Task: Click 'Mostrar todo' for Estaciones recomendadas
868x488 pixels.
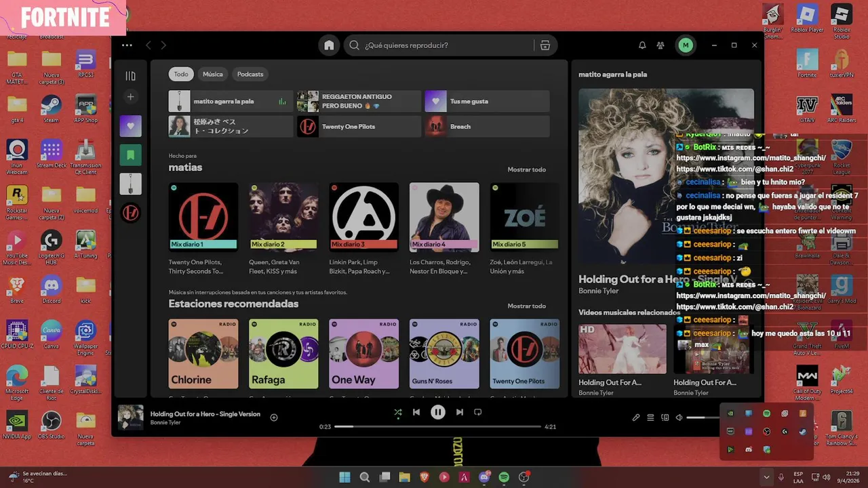Action: (x=526, y=306)
